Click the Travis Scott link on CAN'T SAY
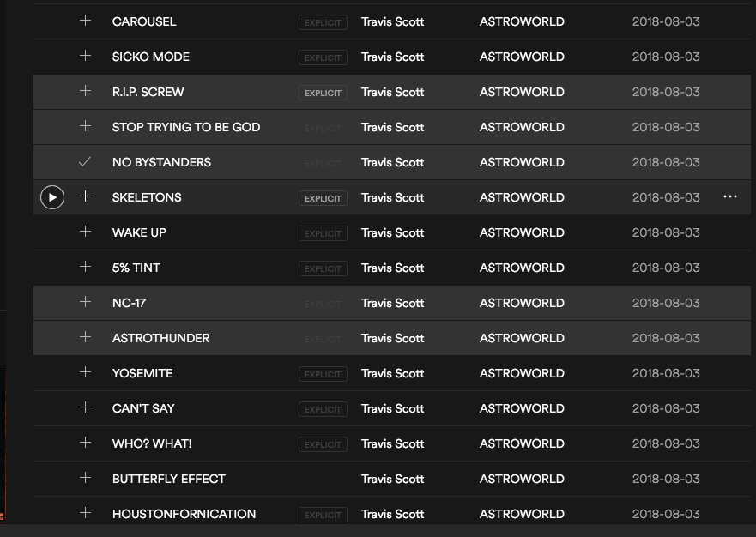The image size is (756, 537). 392,408
